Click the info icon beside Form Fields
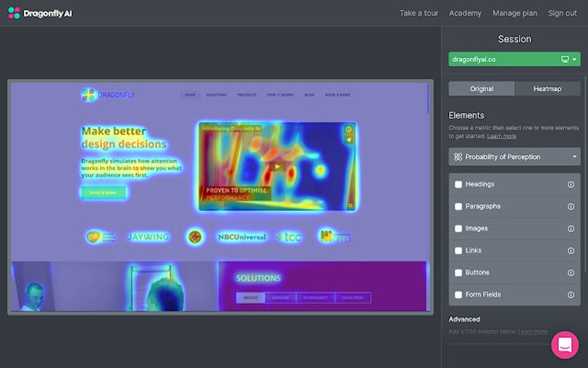 click(571, 294)
